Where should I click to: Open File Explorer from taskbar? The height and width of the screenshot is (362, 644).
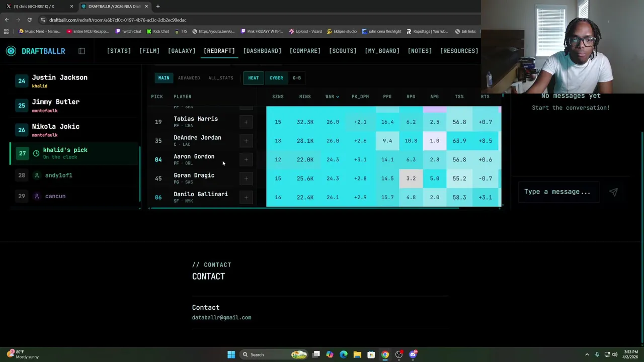(357, 354)
